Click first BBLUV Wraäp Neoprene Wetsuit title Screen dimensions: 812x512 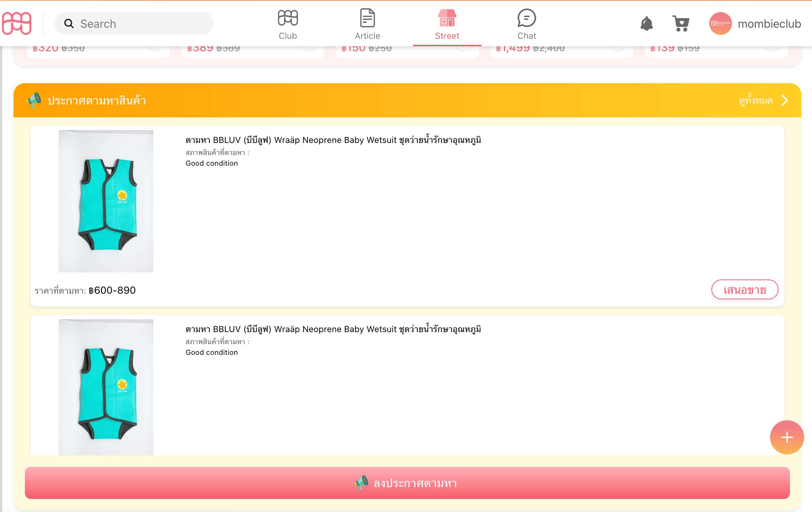333,140
